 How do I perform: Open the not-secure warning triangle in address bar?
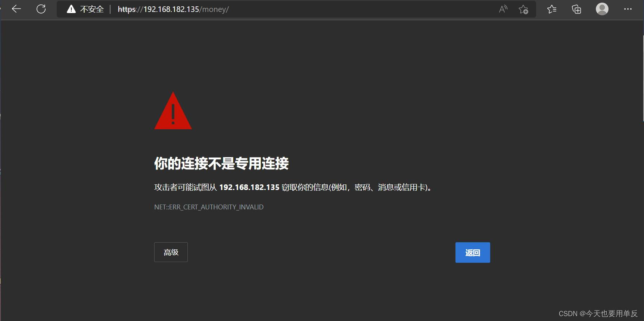click(71, 9)
